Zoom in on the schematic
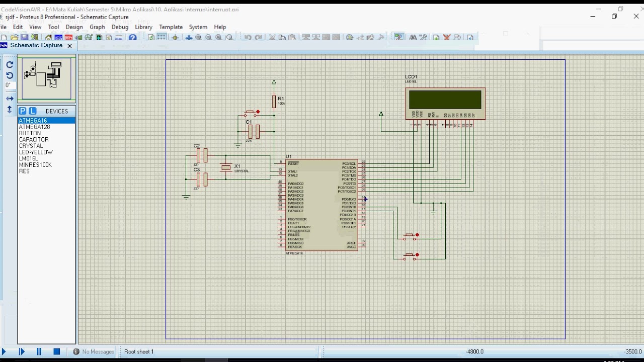This screenshot has width=644, height=362. point(199,37)
